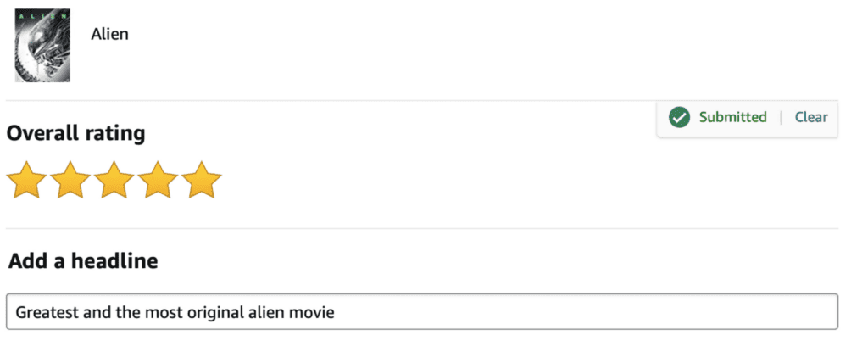Image resolution: width=868 pixels, height=352 pixels.
Task: Click the divider between Submitted and Clear
Action: [781, 118]
